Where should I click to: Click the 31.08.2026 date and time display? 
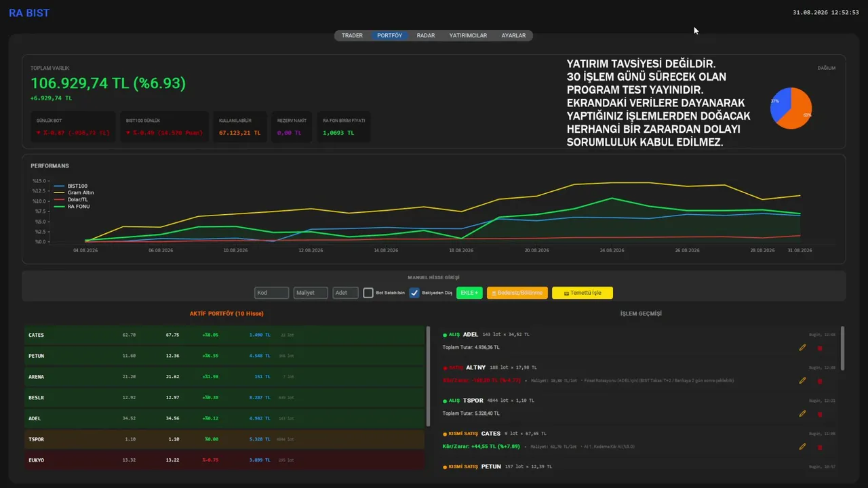click(x=826, y=13)
